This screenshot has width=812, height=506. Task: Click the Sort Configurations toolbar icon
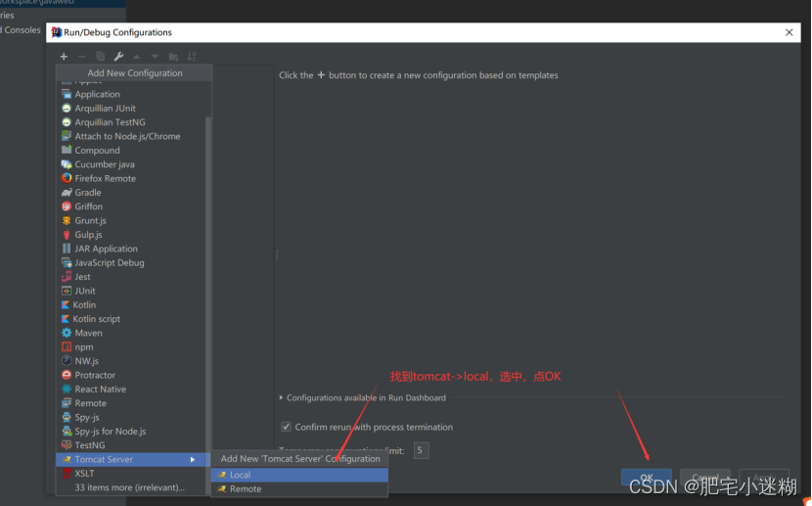click(192, 57)
